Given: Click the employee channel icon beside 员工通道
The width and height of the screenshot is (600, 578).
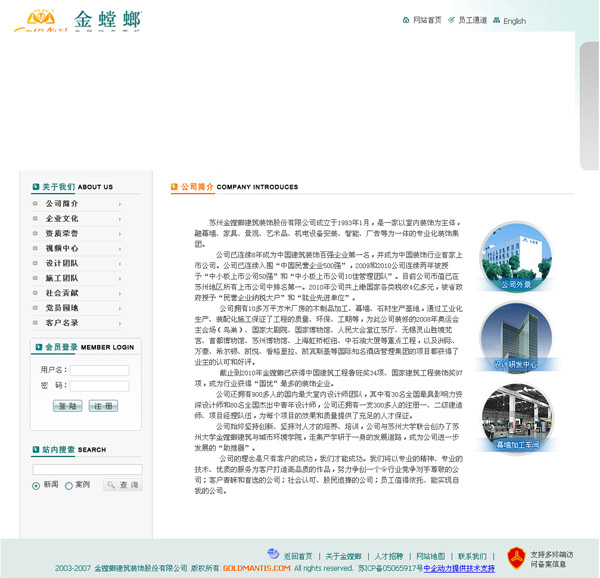Looking at the screenshot, I should pos(450,20).
